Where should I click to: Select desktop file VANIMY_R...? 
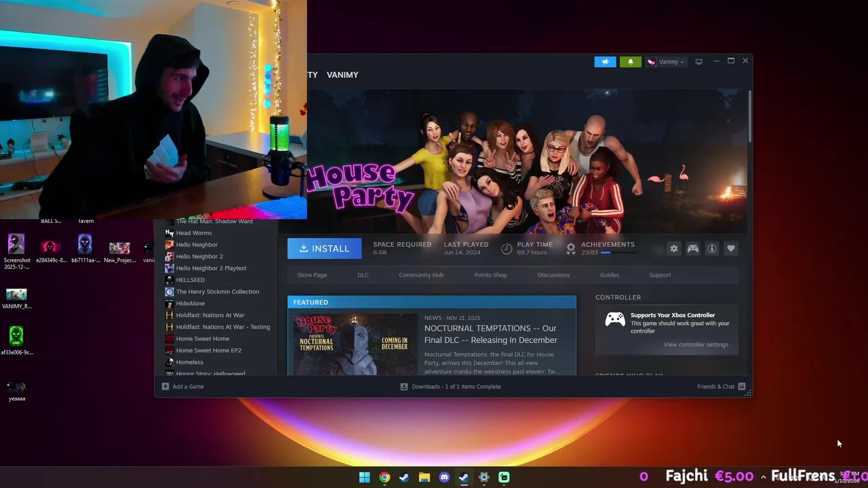tap(16, 298)
